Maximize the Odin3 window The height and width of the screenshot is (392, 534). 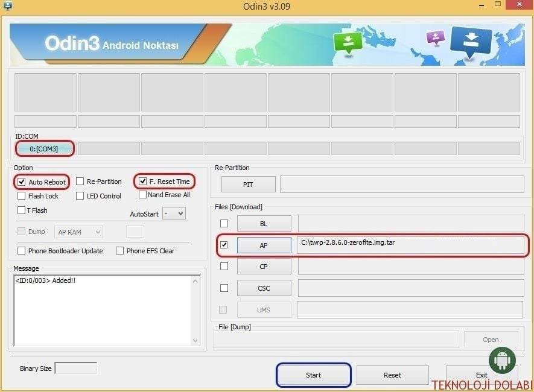[x=498, y=4]
